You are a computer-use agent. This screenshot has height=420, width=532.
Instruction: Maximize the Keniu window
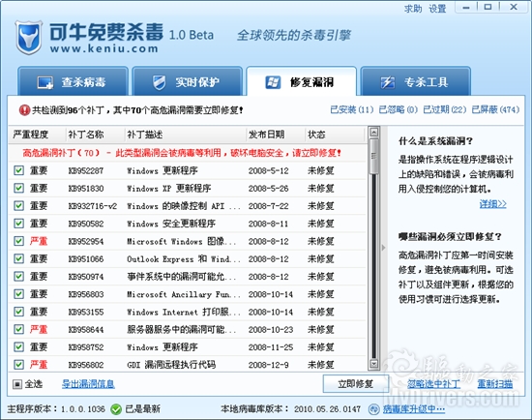click(x=488, y=7)
